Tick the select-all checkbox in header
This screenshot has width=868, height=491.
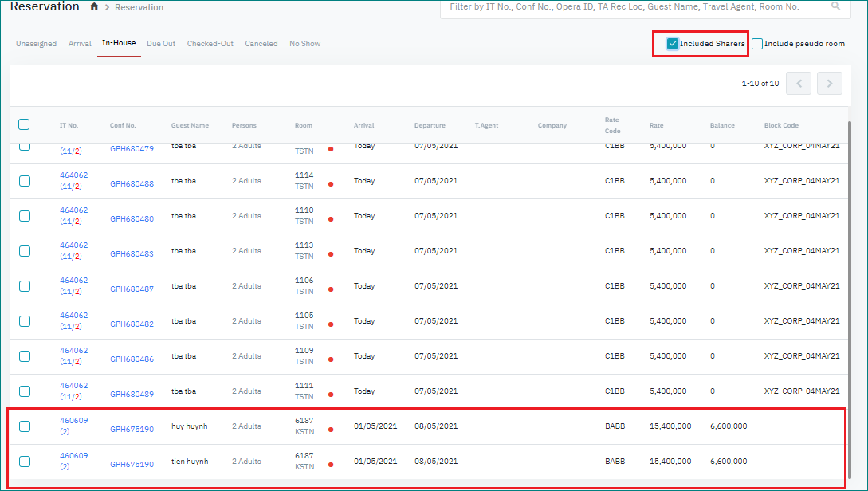click(x=24, y=124)
